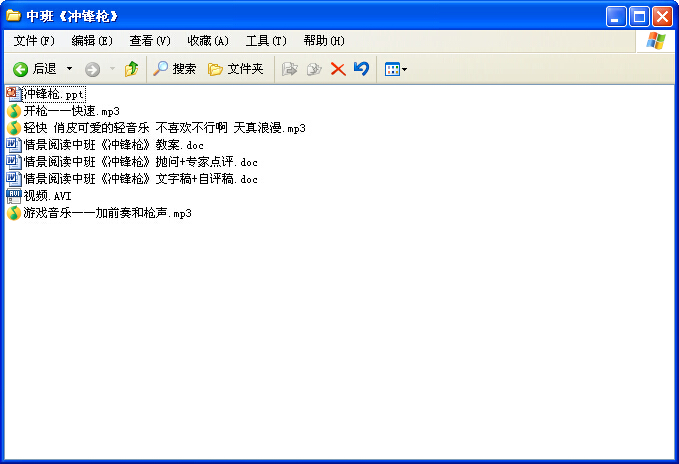Screen dimensions: 679x464
Task: Open the 帮助(H) menu
Action: pyautogui.click(x=324, y=41)
